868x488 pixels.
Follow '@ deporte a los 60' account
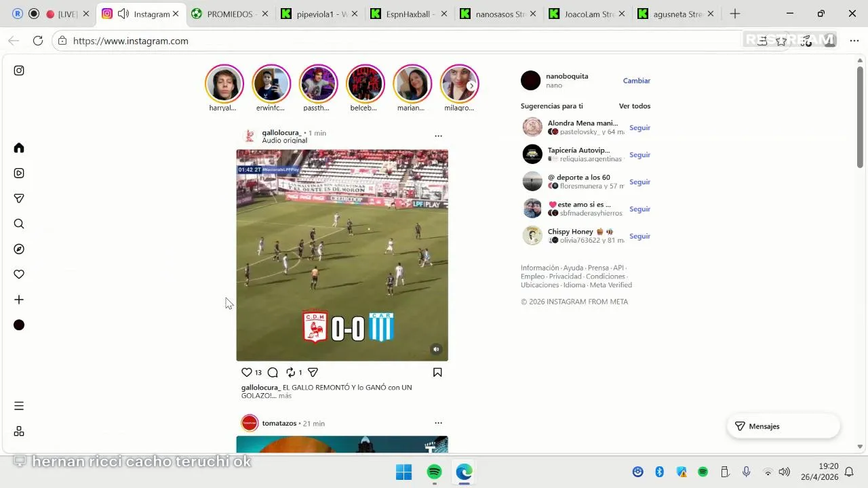tap(639, 182)
